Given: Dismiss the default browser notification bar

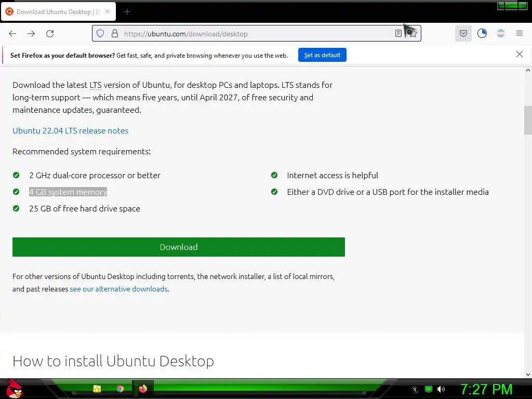Looking at the screenshot, I should click(519, 54).
